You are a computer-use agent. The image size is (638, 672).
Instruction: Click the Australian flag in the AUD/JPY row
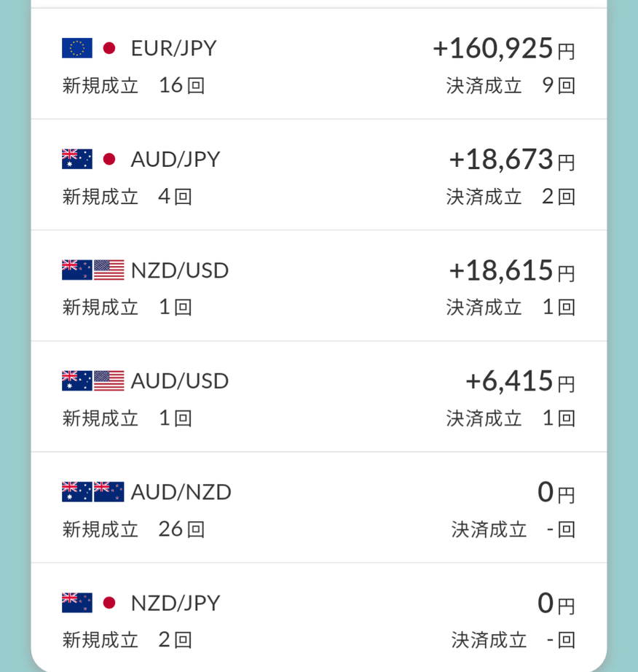click(x=77, y=159)
